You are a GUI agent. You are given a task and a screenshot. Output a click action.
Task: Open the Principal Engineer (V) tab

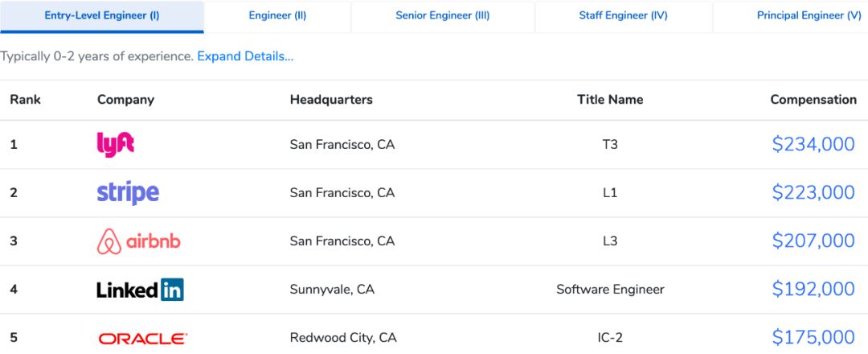coord(797,16)
